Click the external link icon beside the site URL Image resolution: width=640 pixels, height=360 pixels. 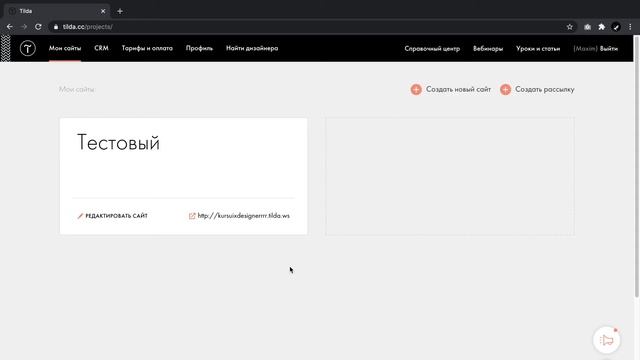(x=192, y=216)
